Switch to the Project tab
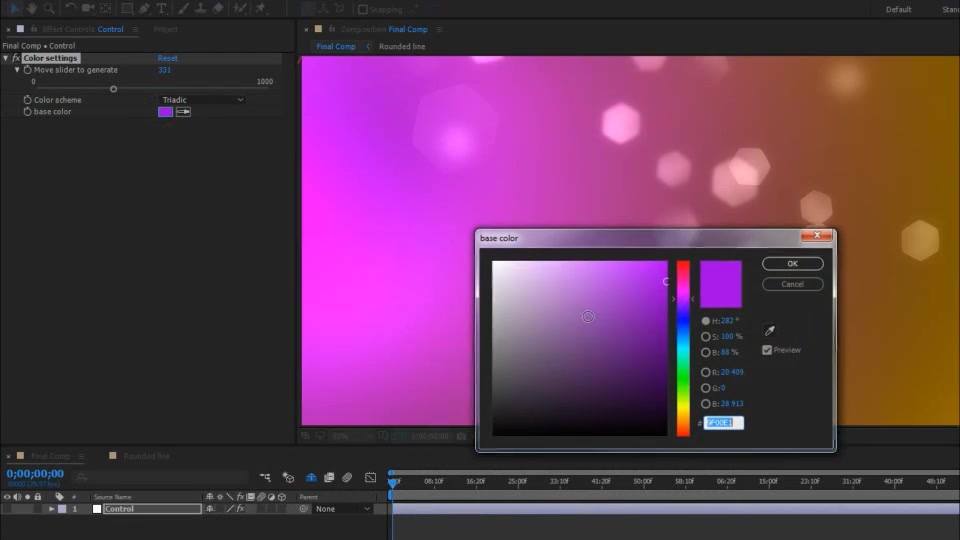The image size is (960, 540). (165, 29)
